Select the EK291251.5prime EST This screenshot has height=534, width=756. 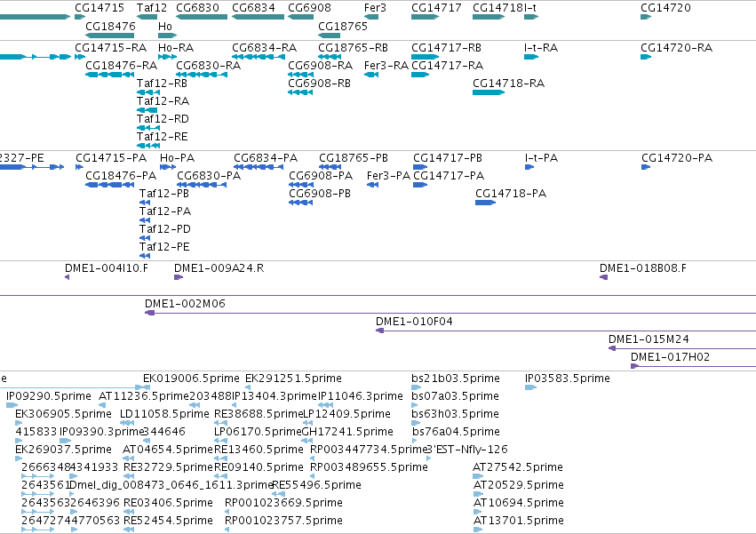[248, 387]
